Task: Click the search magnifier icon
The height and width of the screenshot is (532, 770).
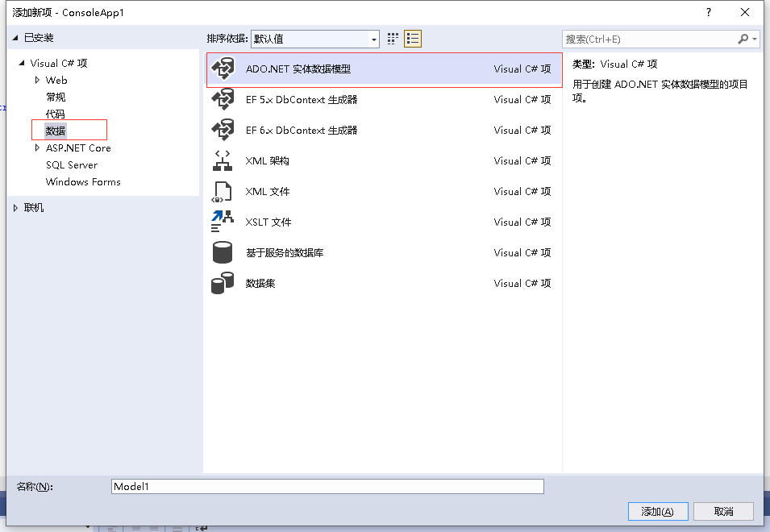Action: 743,39
